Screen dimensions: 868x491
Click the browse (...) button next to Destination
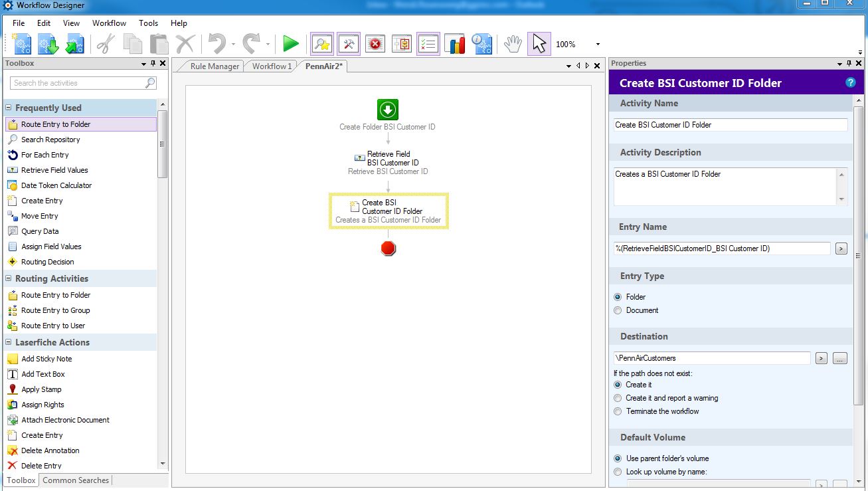(x=839, y=358)
